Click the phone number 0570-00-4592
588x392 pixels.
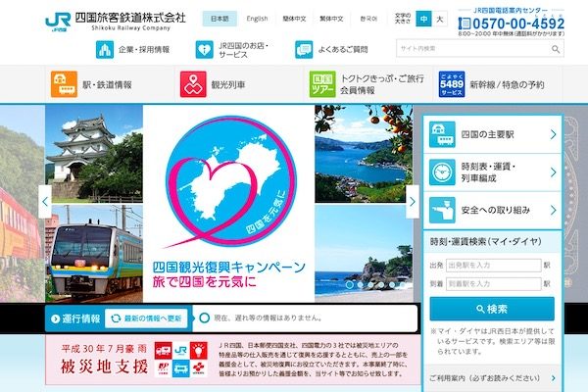point(518,24)
